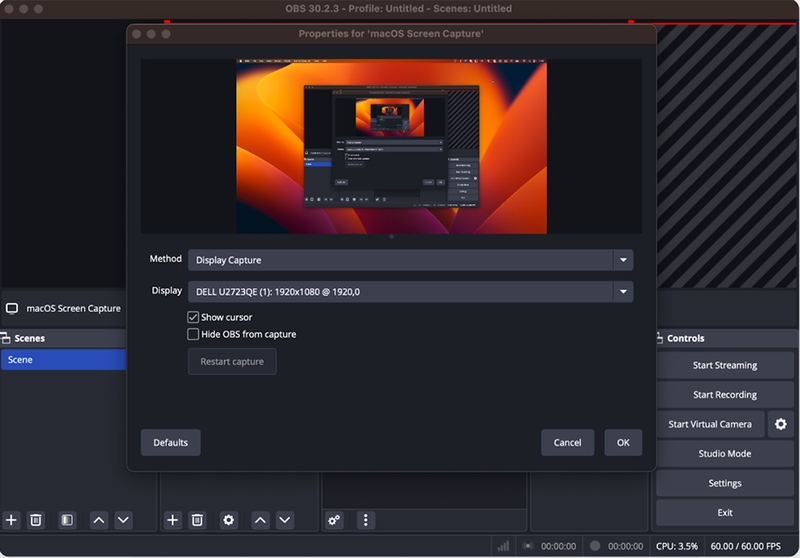Open source properties gear icon
The height and width of the screenshot is (558, 800).
229,520
